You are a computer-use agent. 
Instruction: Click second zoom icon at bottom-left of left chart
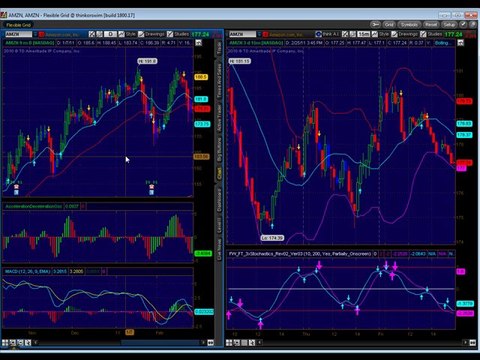13,342
